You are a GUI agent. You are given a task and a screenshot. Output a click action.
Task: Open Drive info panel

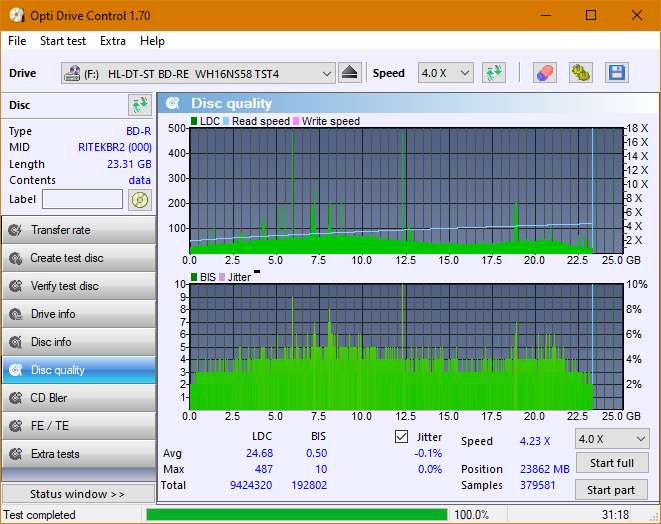coord(79,314)
